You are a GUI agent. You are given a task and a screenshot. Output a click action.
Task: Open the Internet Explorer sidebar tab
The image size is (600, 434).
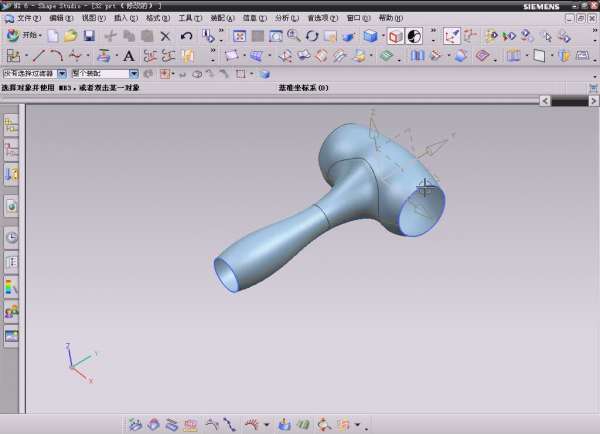pos(12,206)
